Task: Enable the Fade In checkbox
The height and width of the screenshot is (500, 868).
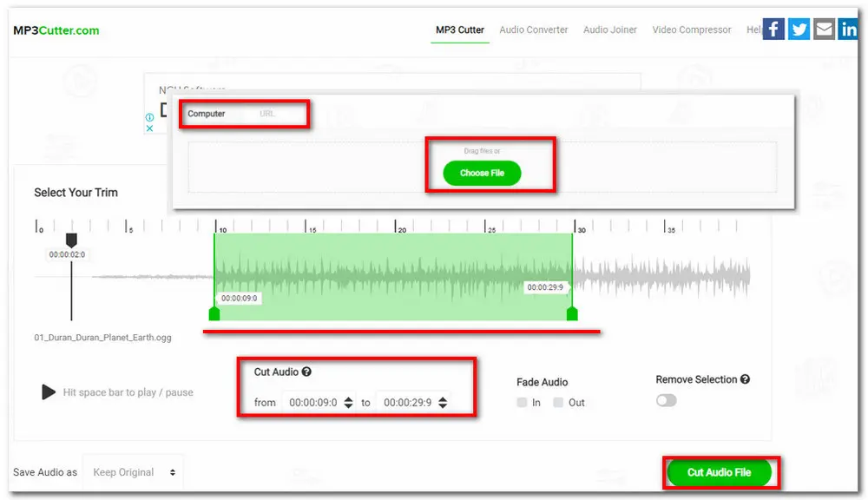Action: tap(522, 403)
